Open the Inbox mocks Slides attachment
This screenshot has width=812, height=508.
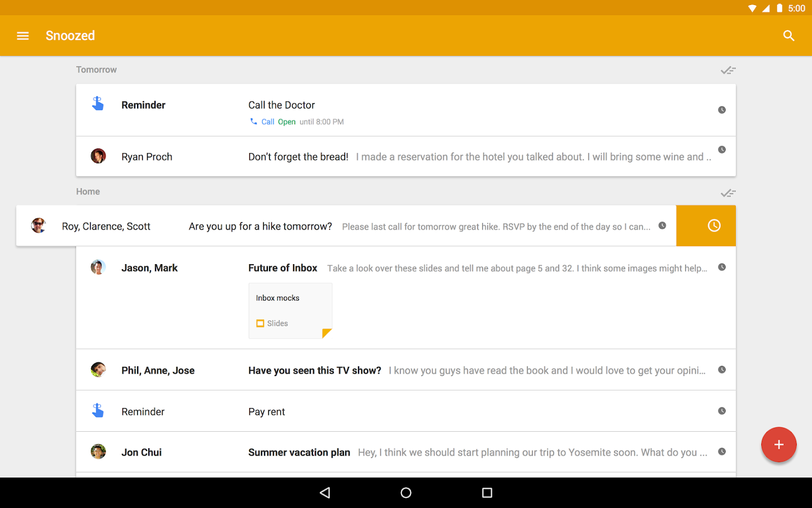click(290, 310)
